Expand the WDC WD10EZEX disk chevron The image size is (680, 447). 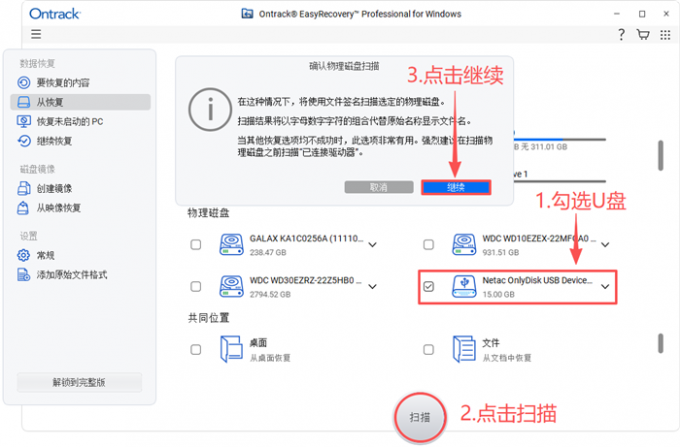tap(605, 245)
